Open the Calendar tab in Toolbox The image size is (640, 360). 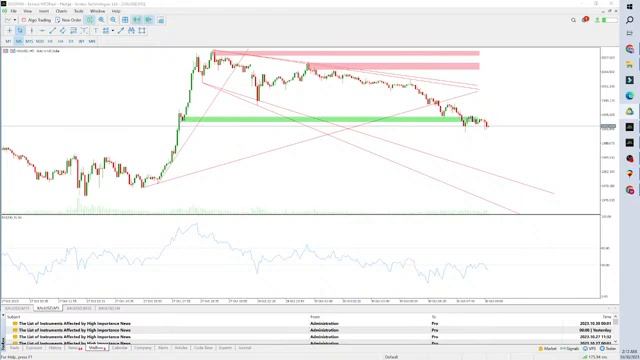(120, 348)
